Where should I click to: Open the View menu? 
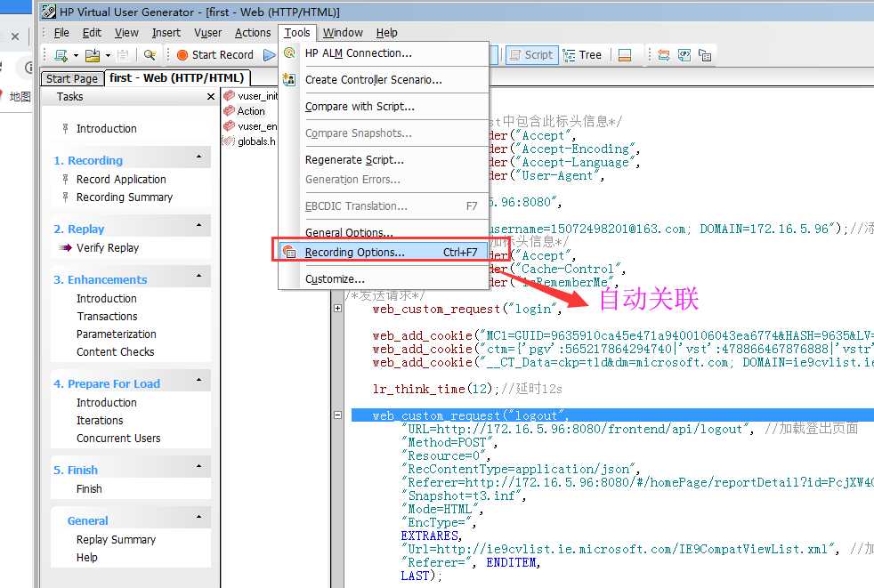[126, 32]
